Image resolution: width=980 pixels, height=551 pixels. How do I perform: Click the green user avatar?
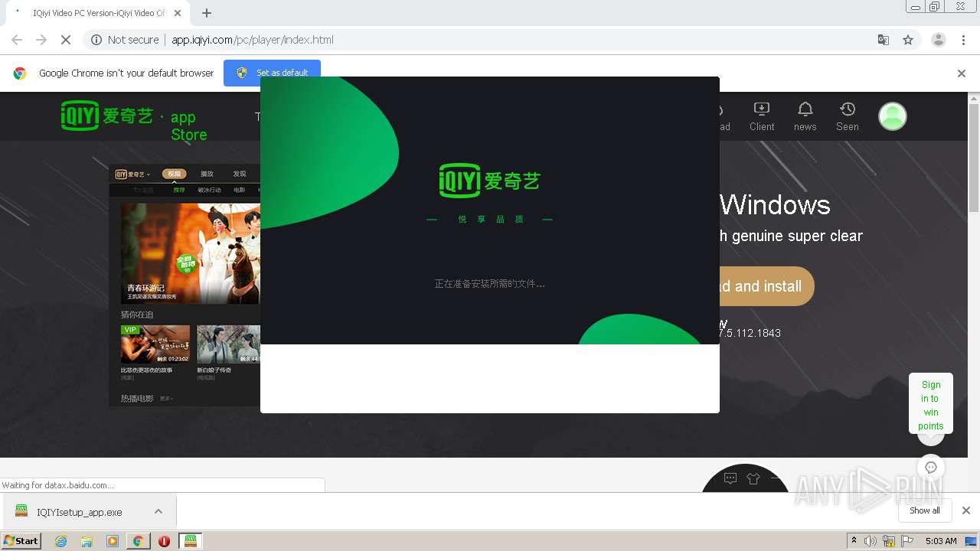892,116
